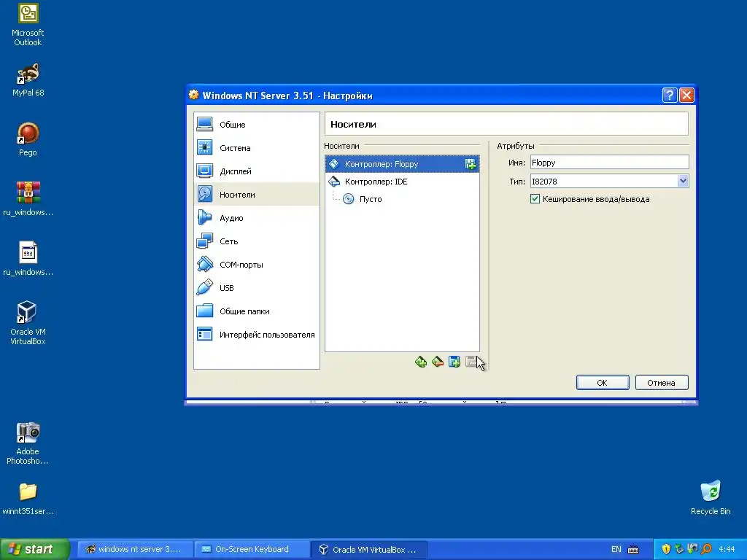Image resolution: width=747 pixels, height=560 pixels.
Task: Click the blue add attachment icon
Action: [x=454, y=362]
